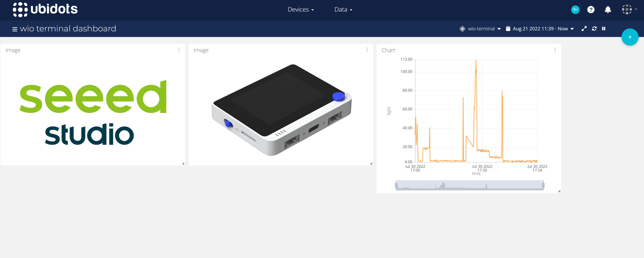The image size is (644, 258).
Task: Open the dashboard list hamburger menu
Action: click(15, 29)
